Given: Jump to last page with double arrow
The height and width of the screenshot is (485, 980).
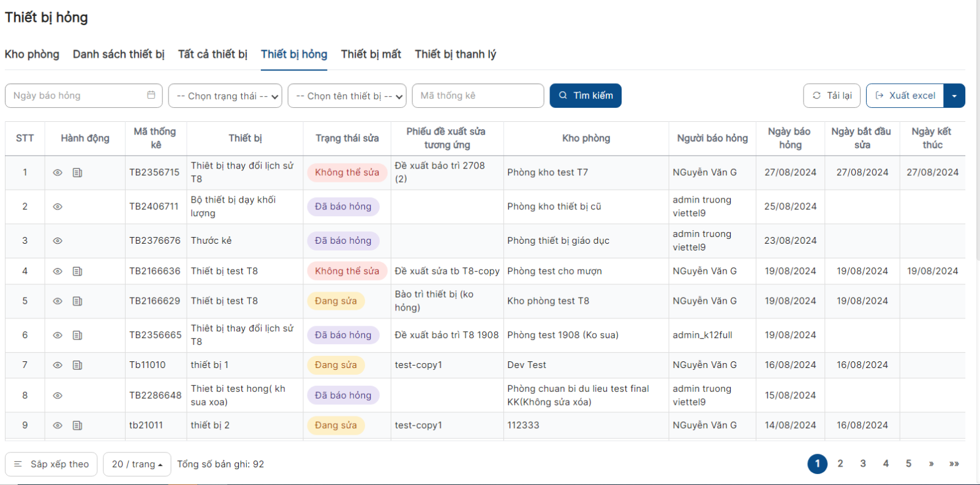Looking at the screenshot, I should (954, 464).
